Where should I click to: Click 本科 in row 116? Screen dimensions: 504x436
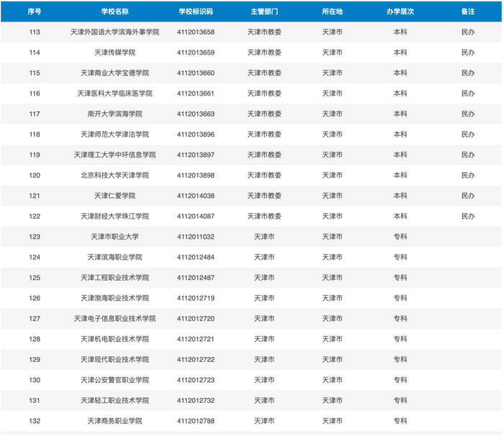(400, 94)
